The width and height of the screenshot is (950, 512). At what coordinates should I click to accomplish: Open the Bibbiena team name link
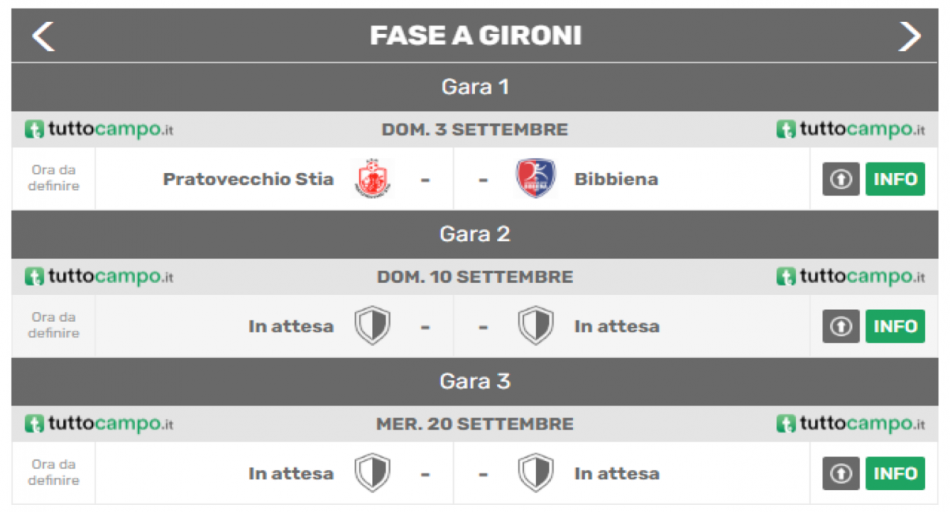click(616, 179)
